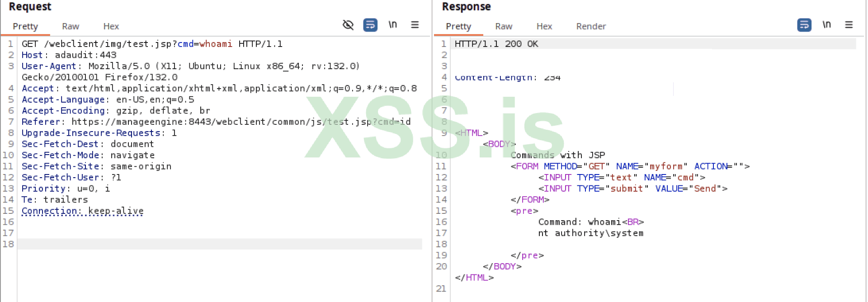Click the closing </BODY> tag
868x302 pixels.
pyautogui.click(x=502, y=266)
